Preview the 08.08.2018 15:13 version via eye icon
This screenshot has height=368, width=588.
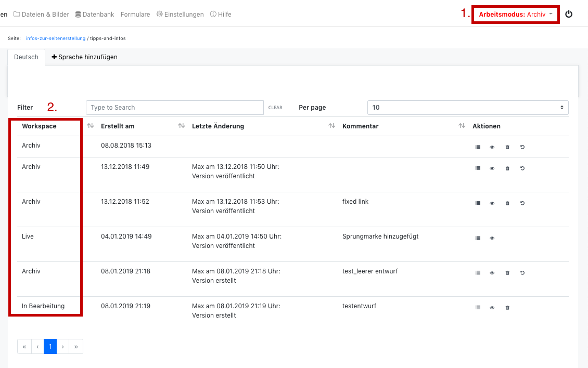click(x=492, y=147)
